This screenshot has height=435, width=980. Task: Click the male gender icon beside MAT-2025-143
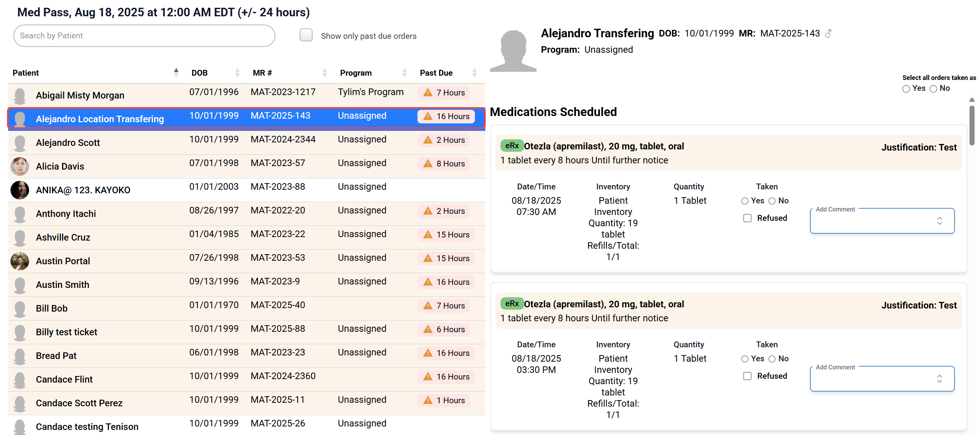coord(828,34)
